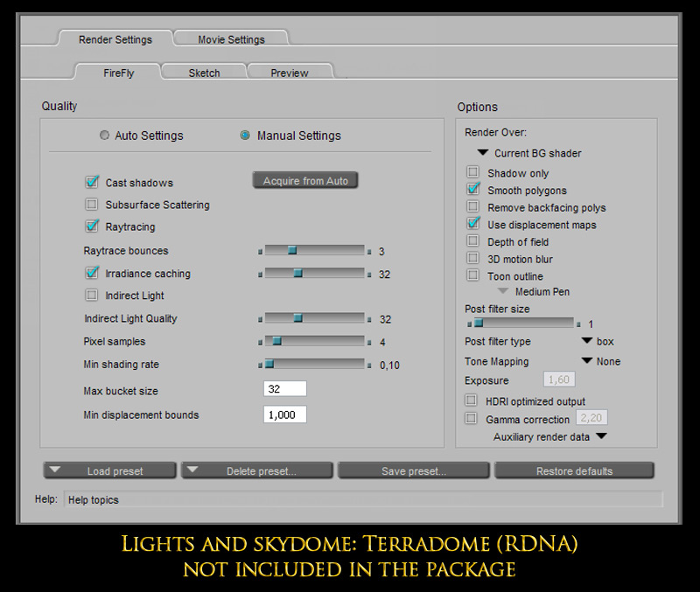Enable the Depth of field option

(472, 240)
